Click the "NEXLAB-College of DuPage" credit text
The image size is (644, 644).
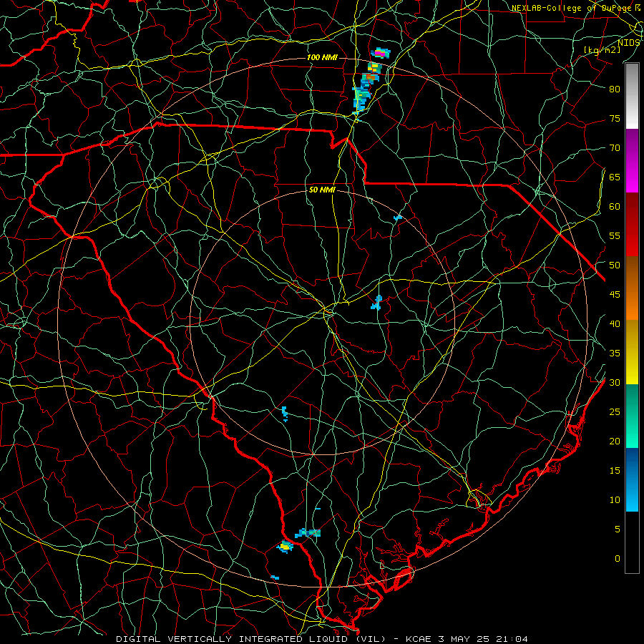point(573,8)
